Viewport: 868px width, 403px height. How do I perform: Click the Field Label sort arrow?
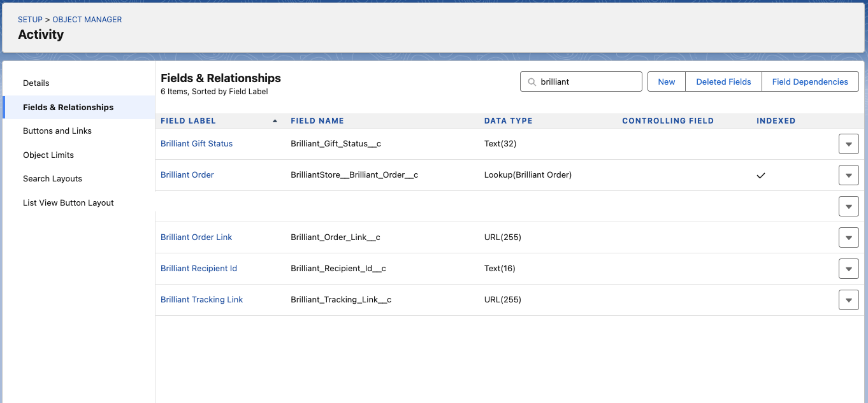coord(275,121)
